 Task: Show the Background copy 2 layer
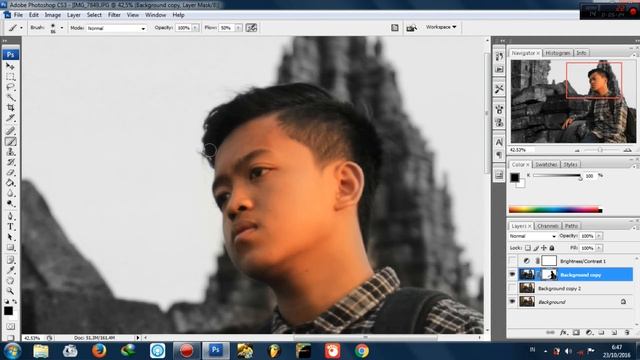[x=512, y=288]
